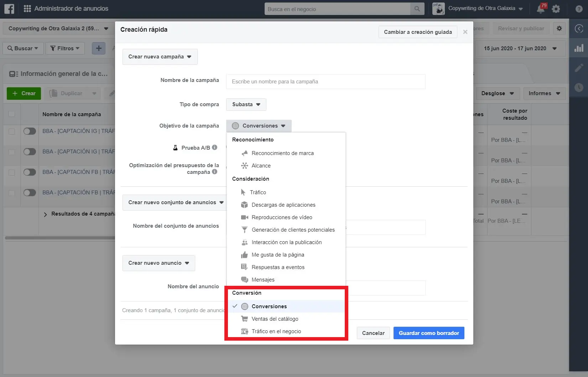Open the history clock icon in sidebar
Image resolution: width=588 pixels, height=377 pixels.
[579, 87]
